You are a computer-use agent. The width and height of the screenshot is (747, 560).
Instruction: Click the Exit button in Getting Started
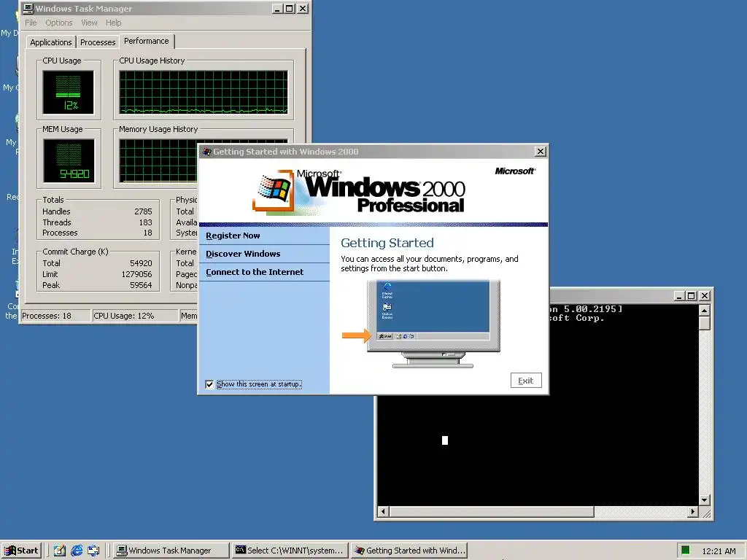point(526,381)
